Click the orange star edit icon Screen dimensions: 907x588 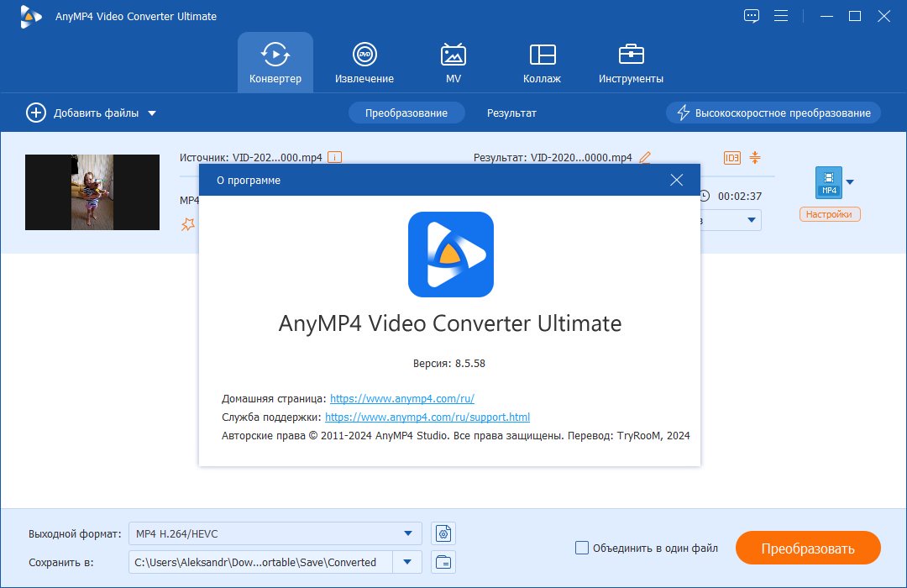click(x=188, y=224)
